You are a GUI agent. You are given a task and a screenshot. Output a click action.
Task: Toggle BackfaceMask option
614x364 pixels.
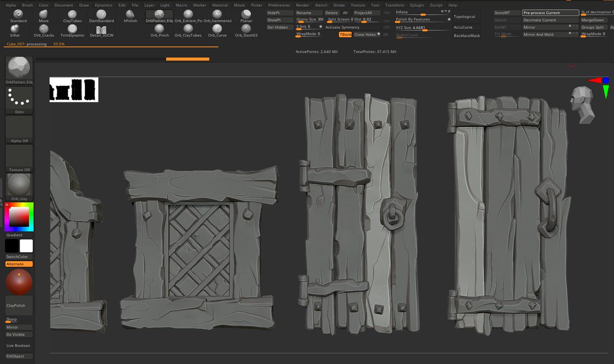(467, 36)
